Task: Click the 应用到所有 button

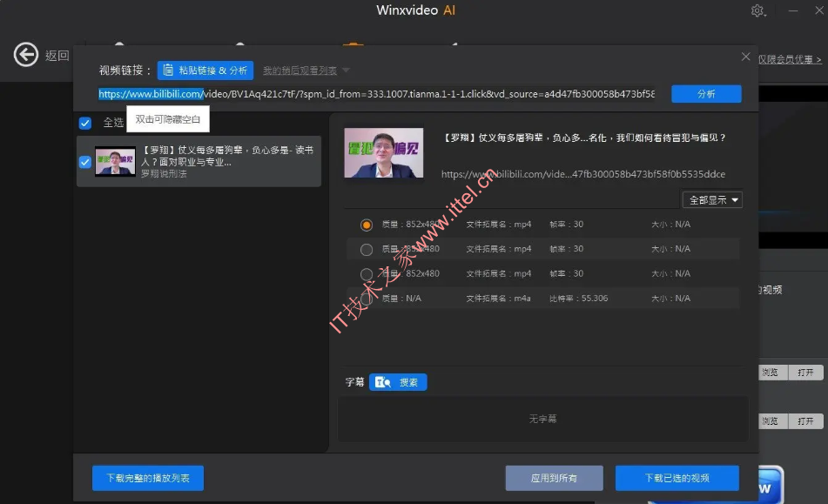Action: tap(554, 478)
